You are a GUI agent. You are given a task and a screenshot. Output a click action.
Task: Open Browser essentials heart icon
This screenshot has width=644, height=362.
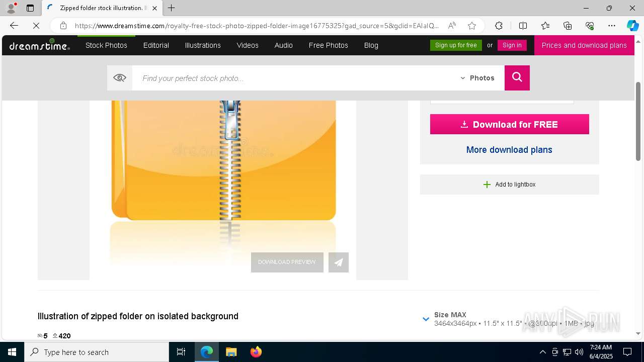point(590,26)
